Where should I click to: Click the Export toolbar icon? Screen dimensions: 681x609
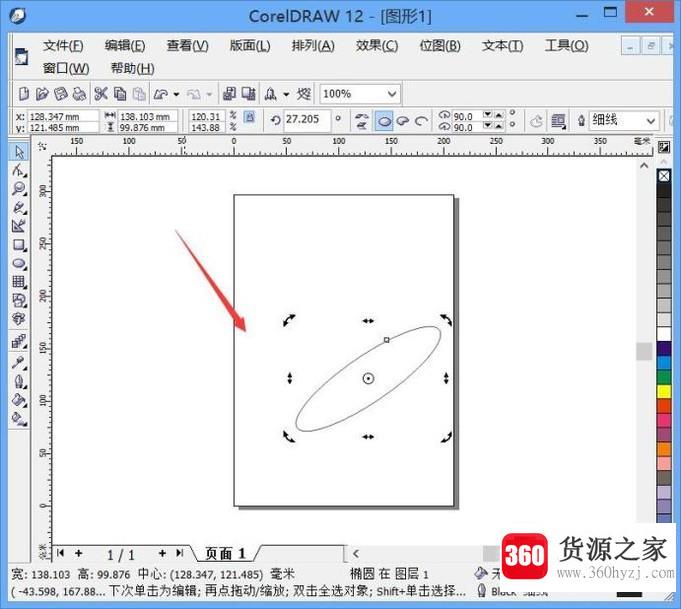tap(248, 94)
